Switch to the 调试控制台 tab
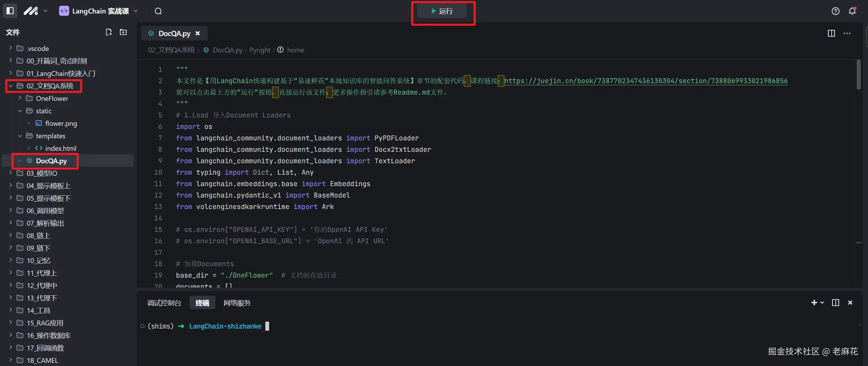Viewport: 868px width, 366px height. tap(164, 303)
